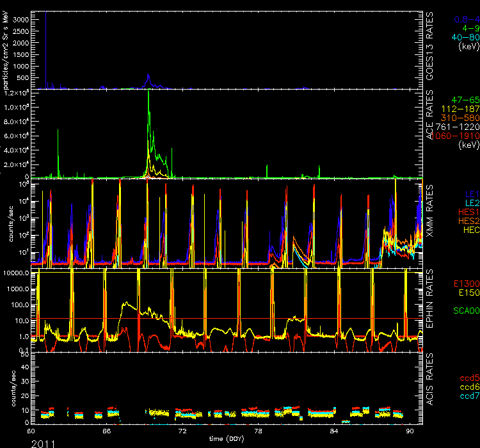The image size is (480, 448).
Task: Select the day 72 tick label
Action: [x=182, y=431]
